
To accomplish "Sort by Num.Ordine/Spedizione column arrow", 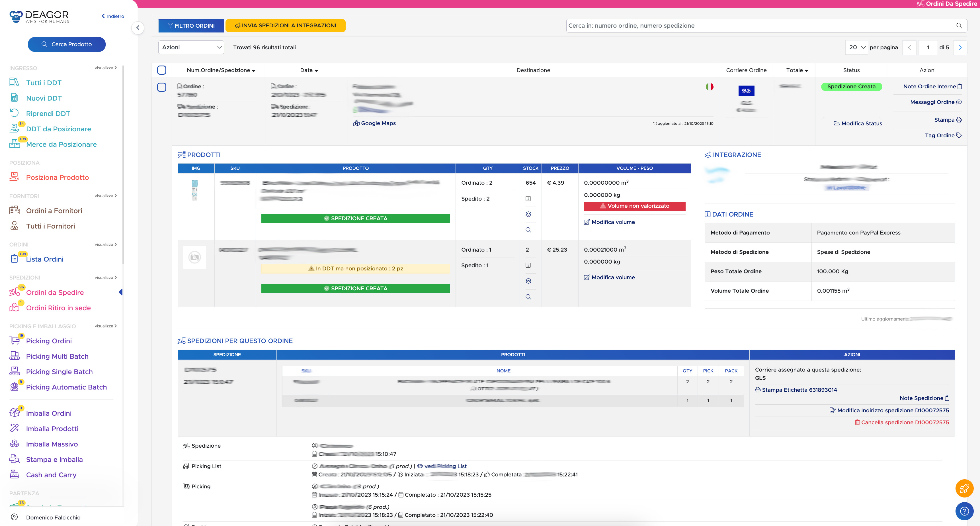I will click(254, 71).
